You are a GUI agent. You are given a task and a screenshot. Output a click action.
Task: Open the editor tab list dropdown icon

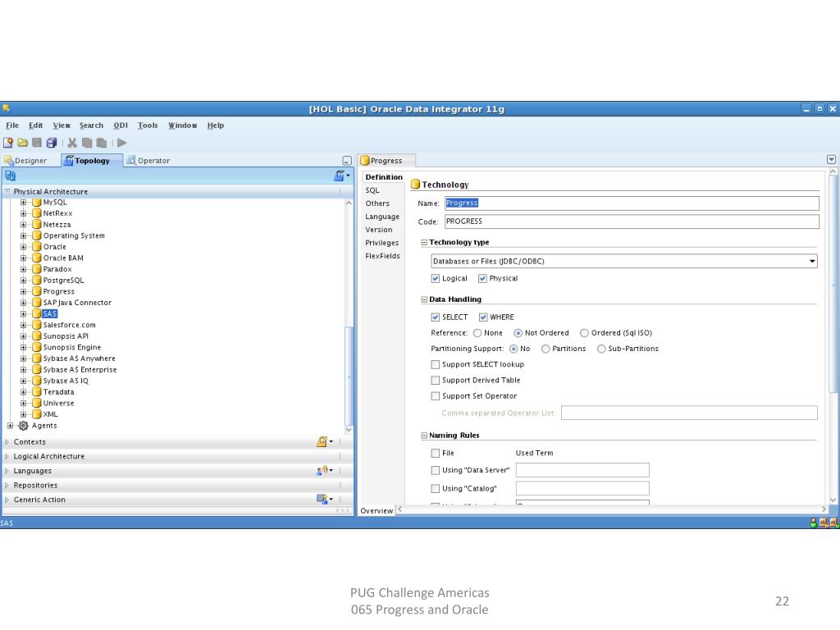pyautogui.click(x=832, y=160)
